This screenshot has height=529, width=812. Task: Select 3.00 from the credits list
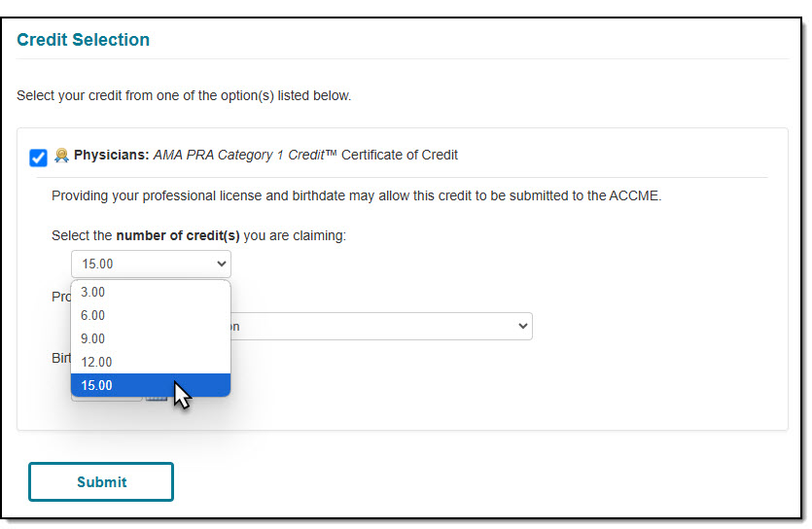(151, 292)
